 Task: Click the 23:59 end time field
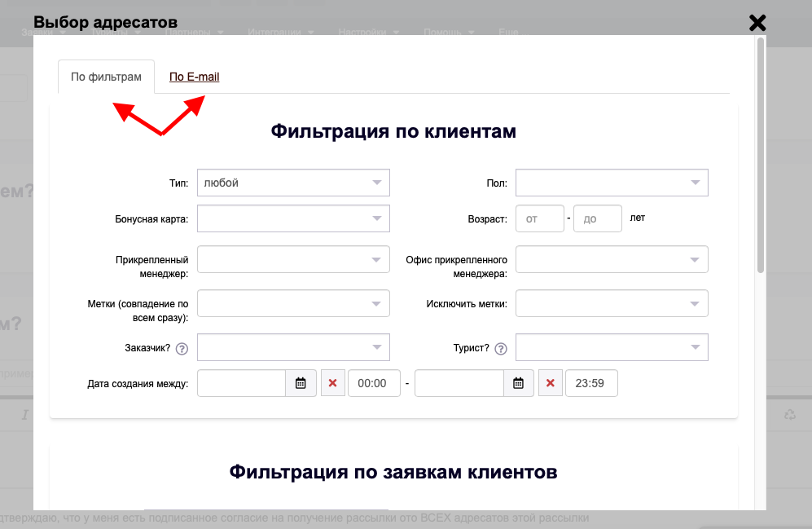click(x=591, y=383)
